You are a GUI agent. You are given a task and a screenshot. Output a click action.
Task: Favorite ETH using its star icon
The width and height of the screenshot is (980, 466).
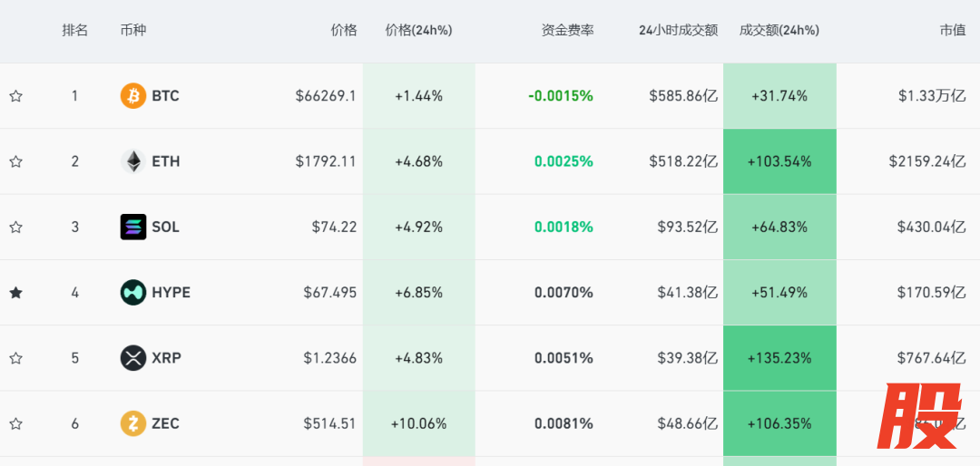tap(15, 161)
